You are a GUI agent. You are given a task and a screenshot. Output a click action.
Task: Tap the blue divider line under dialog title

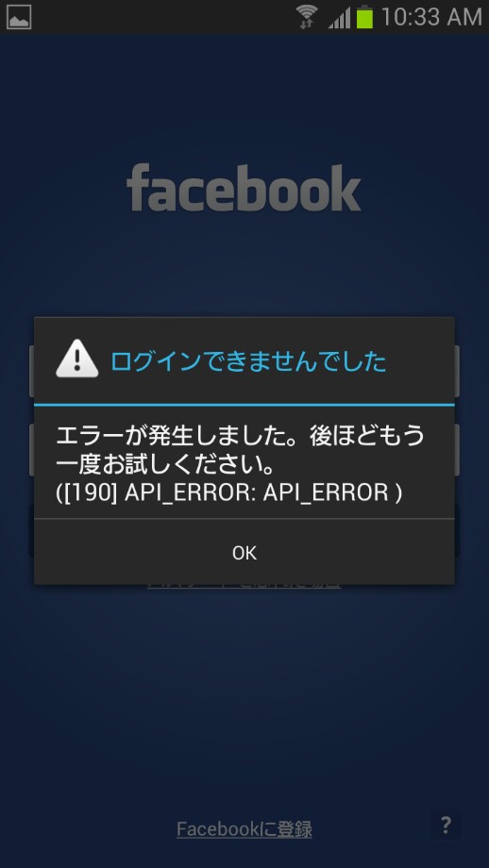pyautogui.click(x=244, y=405)
